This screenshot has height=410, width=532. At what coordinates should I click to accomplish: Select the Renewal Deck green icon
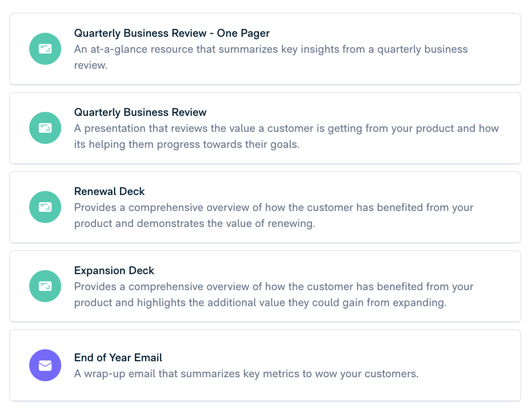pyautogui.click(x=45, y=207)
